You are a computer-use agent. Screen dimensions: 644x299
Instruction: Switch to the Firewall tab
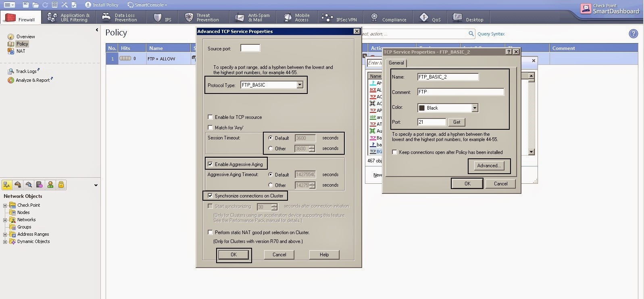21,18
